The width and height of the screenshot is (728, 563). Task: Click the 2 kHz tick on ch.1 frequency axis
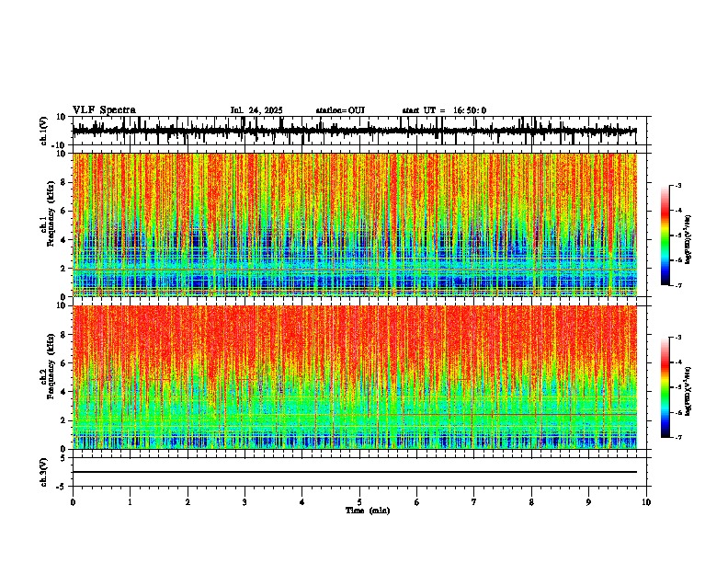pyautogui.click(x=63, y=269)
